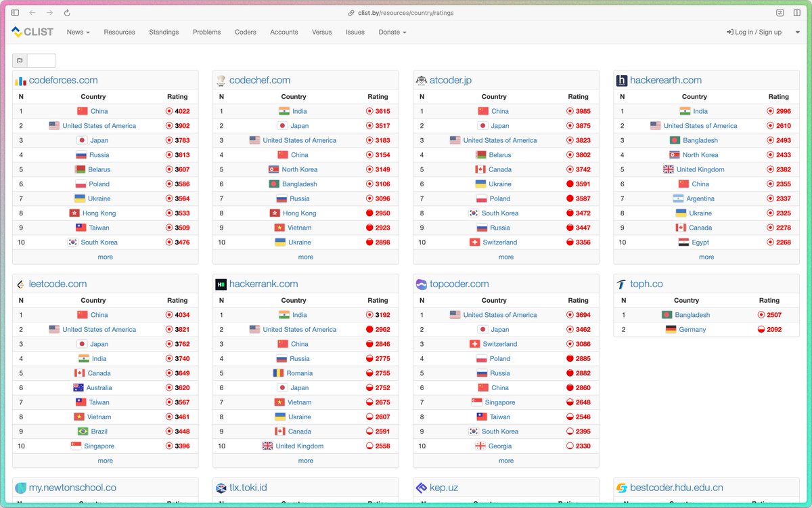
Task: Expand more countries under hackerrank.com
Action: tap(306, 461)
